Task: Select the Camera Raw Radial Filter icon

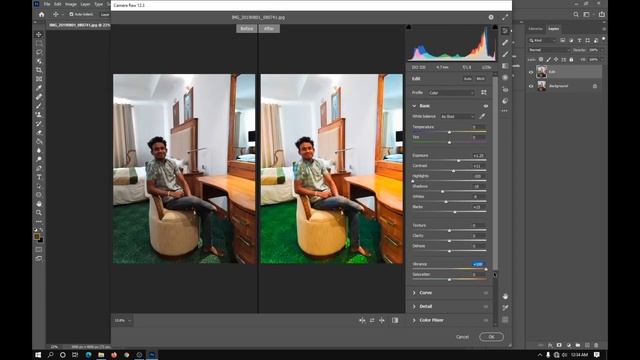Action: [505, 78]
